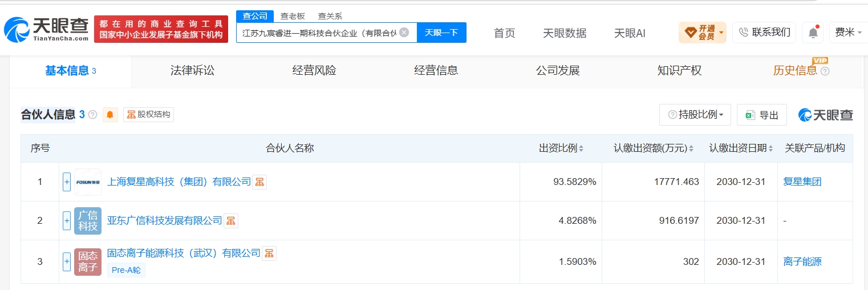Click the Pre-A轮 tag
868x290 pixels.
(126, 270)
